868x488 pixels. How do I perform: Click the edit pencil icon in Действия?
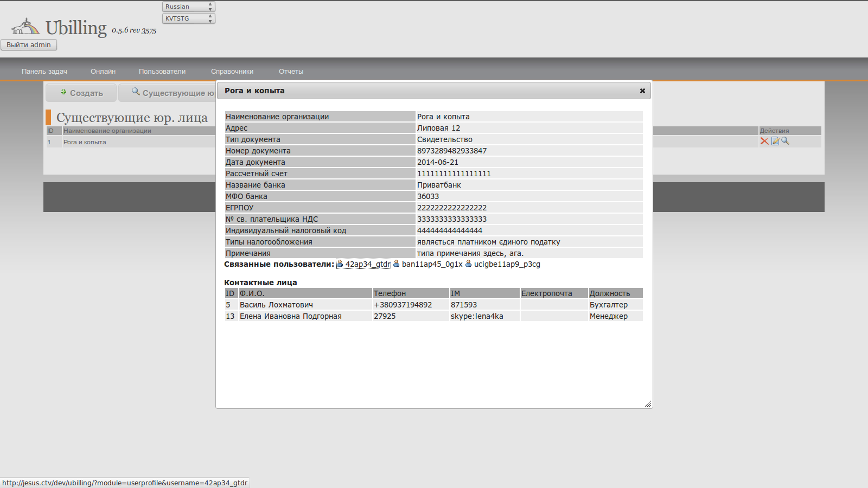(x=775, y=141)
